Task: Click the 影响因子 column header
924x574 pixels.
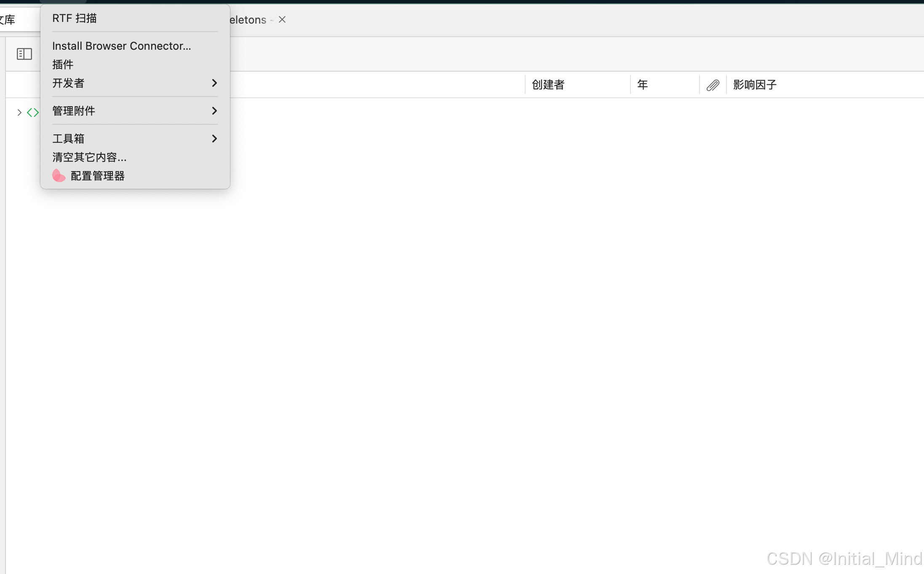Action: [x=755, y=85]
